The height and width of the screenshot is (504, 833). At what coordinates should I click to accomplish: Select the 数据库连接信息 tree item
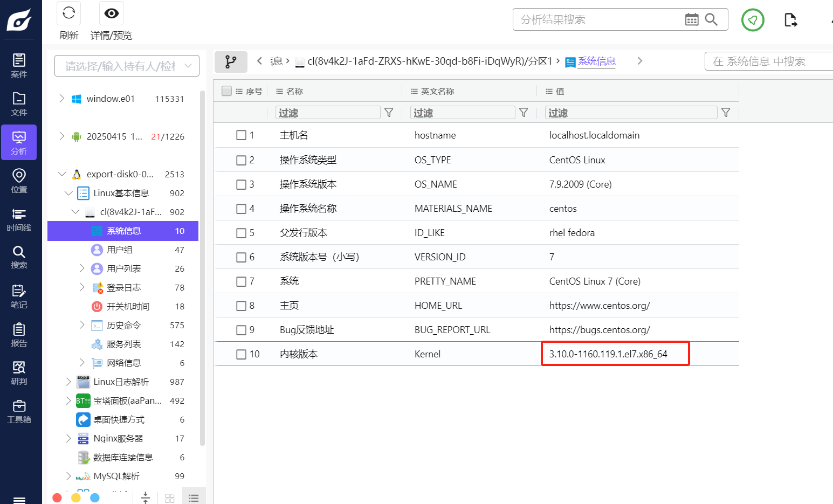tap(123, 457)
